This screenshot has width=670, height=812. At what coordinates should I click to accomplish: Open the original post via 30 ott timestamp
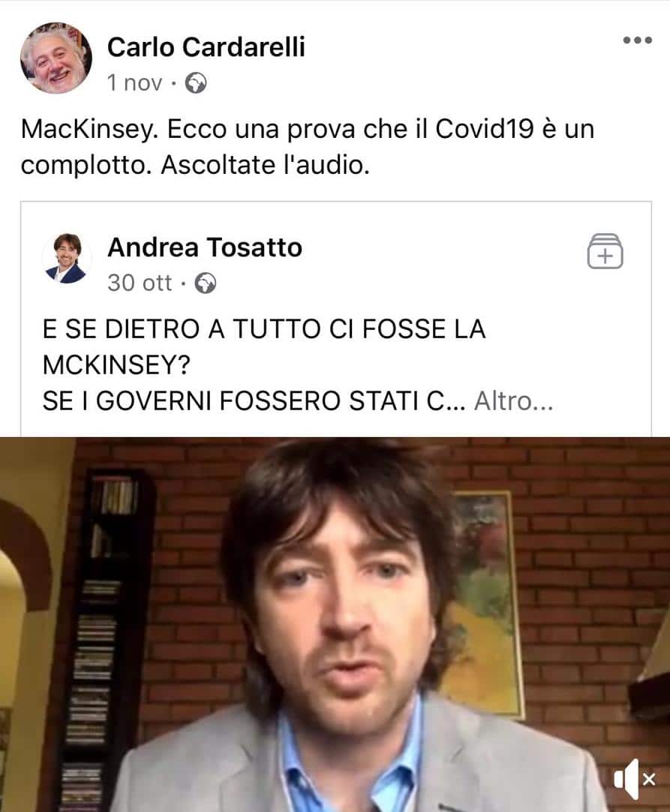[140, 283]
